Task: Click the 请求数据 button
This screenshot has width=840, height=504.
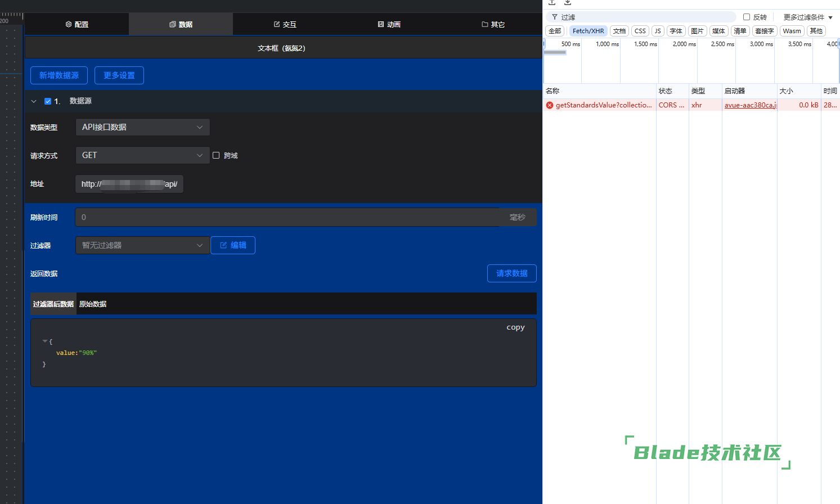Action: 511,273
